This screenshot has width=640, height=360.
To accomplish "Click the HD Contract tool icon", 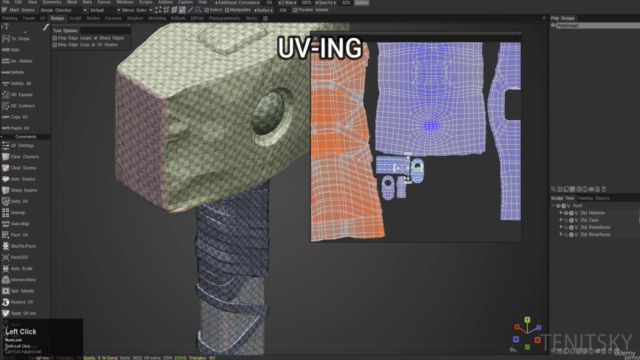I will point(5,106).
